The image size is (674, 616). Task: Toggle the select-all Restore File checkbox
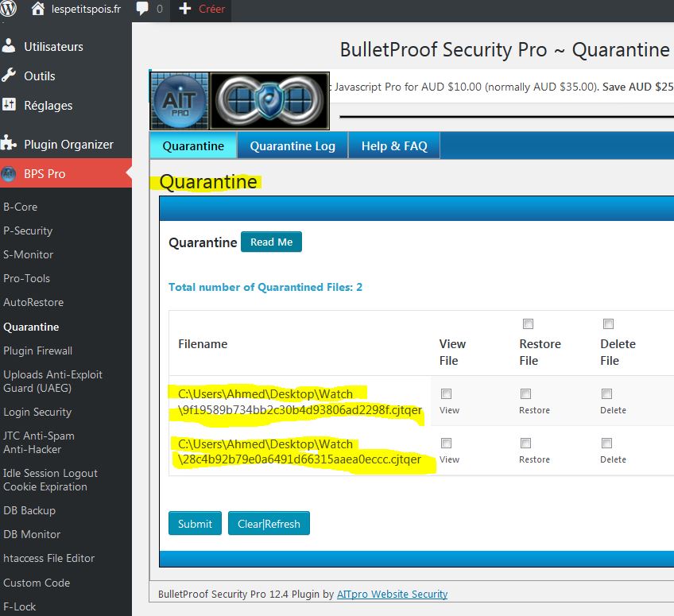click(528, 324)
